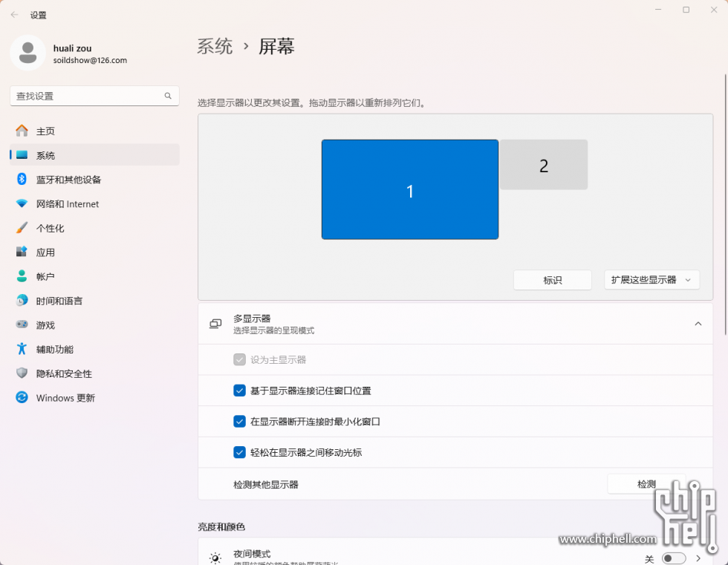Click 检测其他显示器 label text
Screen dimensions: 728x565
pyautogui.click(x=266, y=484)
